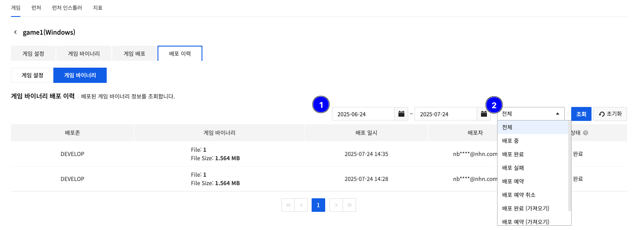Click the 조회 search button
644x230 pixels.
point(581,114)
